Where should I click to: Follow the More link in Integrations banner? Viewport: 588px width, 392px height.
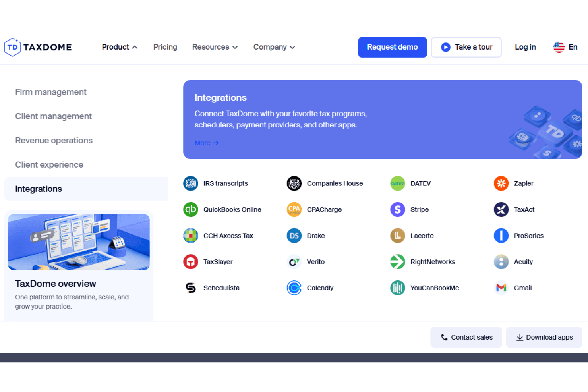(x=207, y=143)
